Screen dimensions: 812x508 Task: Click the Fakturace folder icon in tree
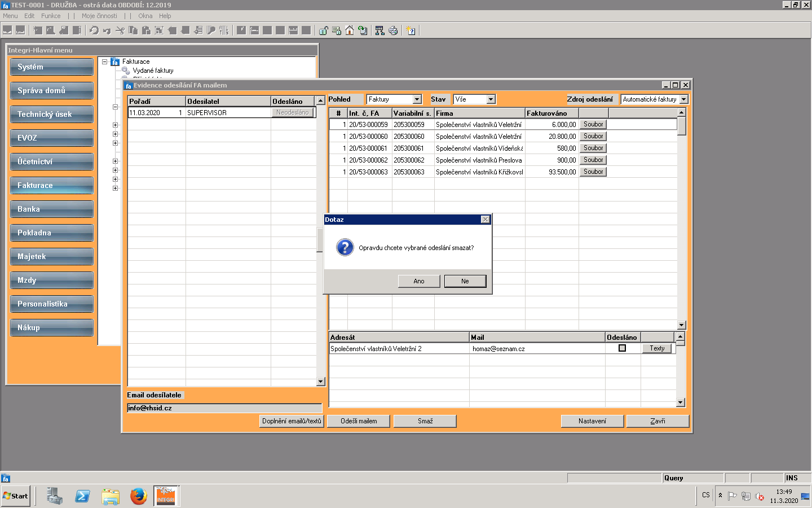115,62
